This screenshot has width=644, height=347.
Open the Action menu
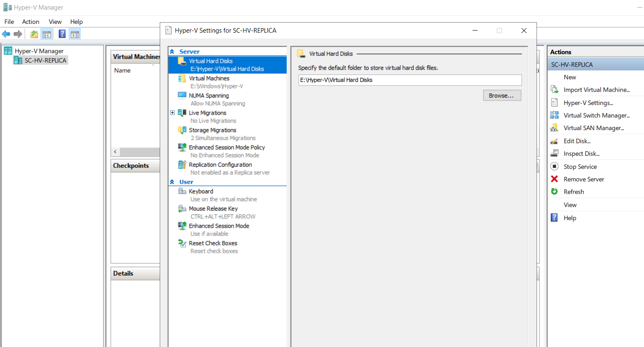pyautogui.click(x=31, y=22)
